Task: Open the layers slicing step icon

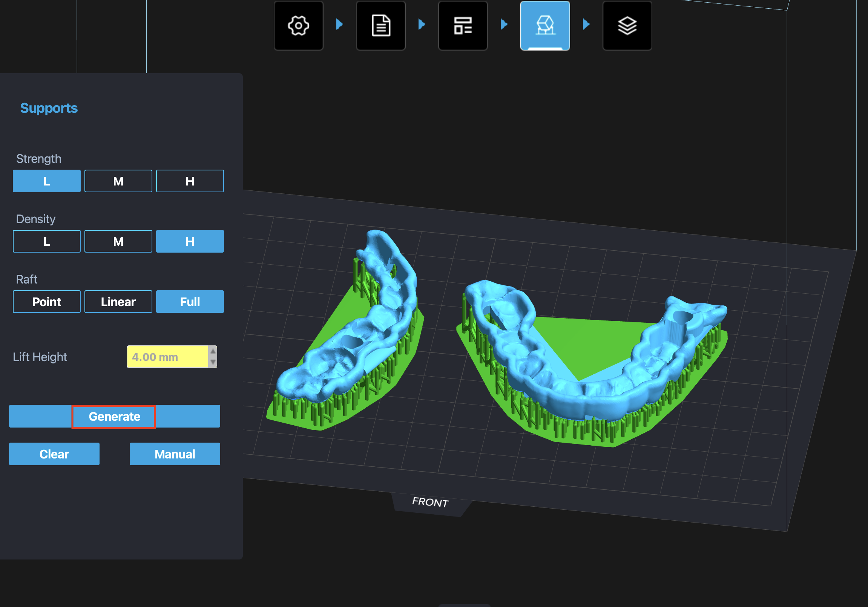Action: [627, 26]
